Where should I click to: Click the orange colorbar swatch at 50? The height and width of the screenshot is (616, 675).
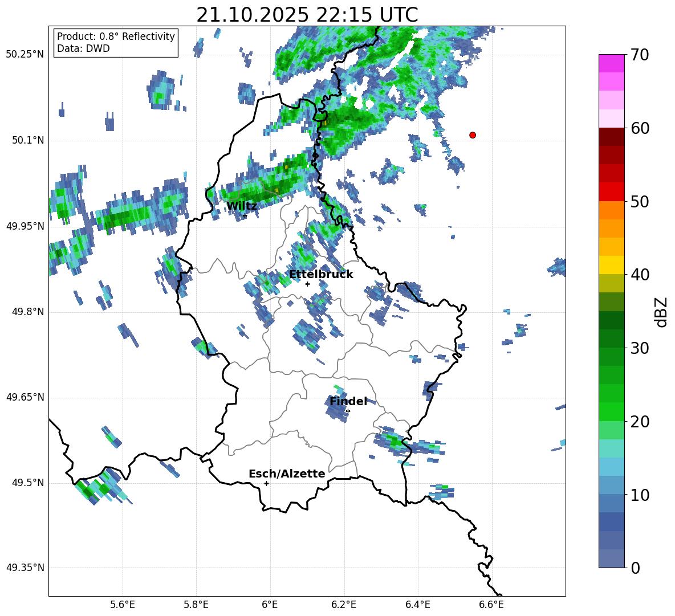click(x=611, y=210)
